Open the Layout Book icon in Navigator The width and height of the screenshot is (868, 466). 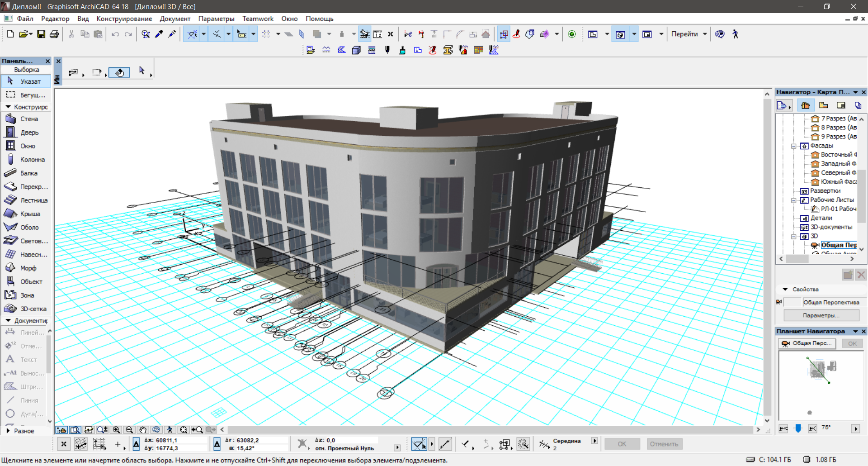coord(841,105)
